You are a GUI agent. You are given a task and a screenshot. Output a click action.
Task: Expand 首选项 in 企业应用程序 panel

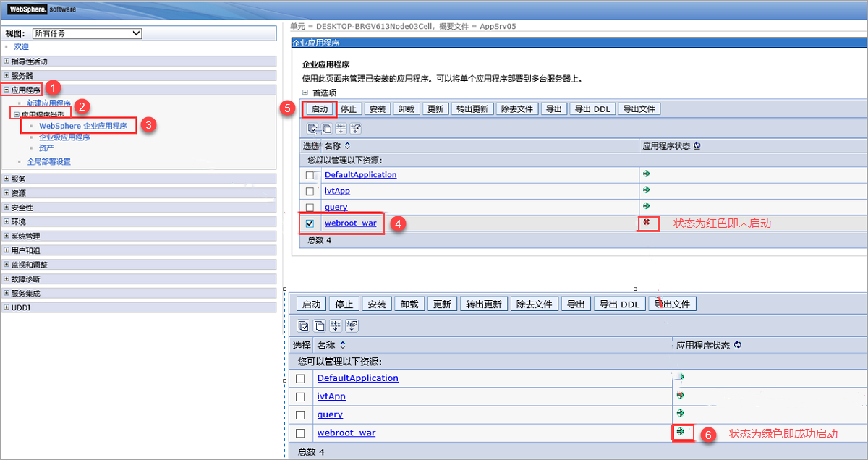pyautogui.click(x=305, y=93)
